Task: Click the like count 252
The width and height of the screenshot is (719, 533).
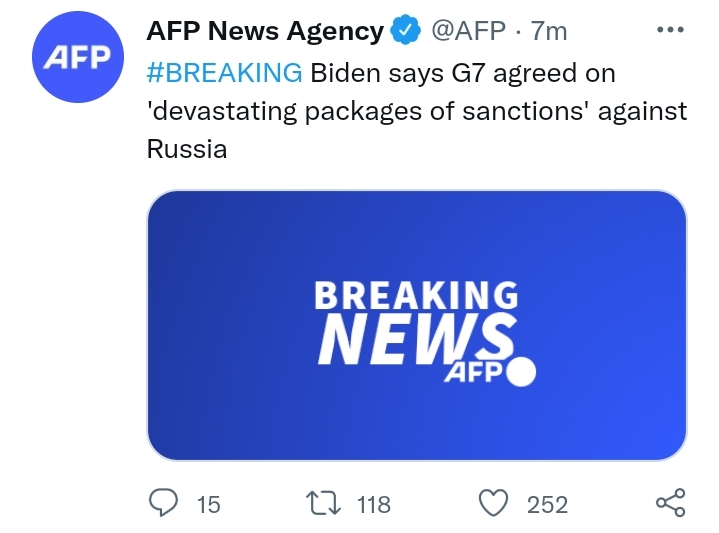Action: click(547, 504)
